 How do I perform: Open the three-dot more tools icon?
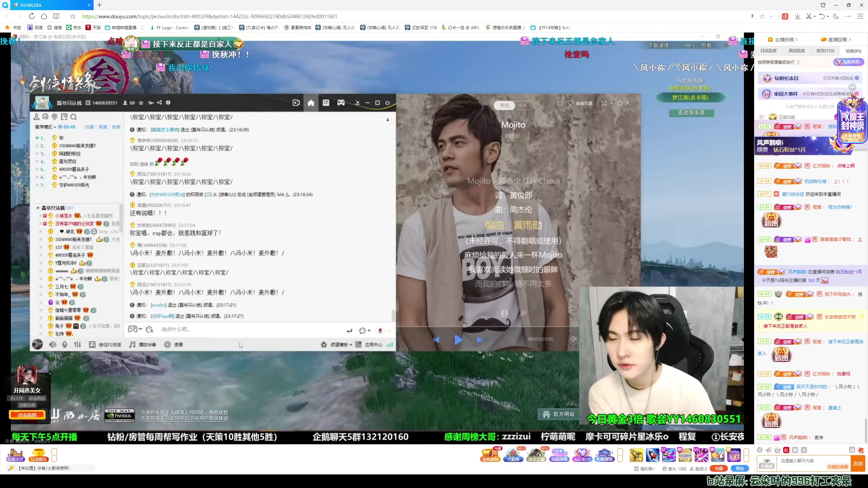pyautogui.click(x=848, y=16)
